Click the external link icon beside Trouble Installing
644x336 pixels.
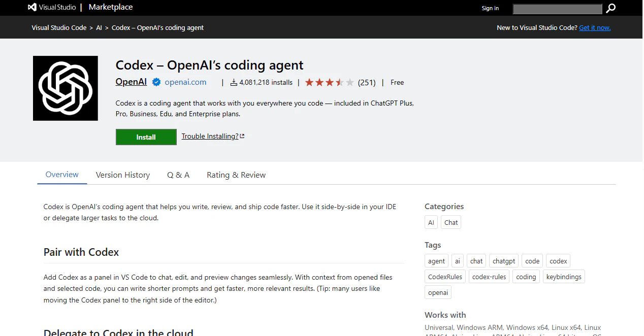point(242,136)
